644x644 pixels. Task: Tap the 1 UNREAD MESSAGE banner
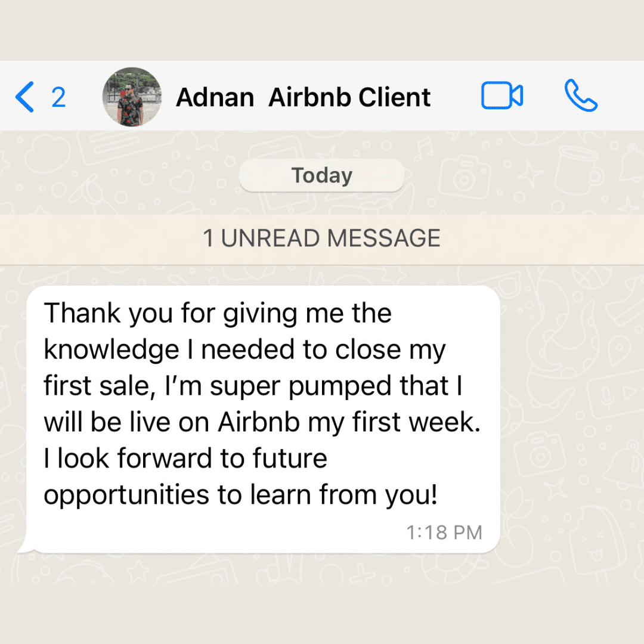pos(322,239)
